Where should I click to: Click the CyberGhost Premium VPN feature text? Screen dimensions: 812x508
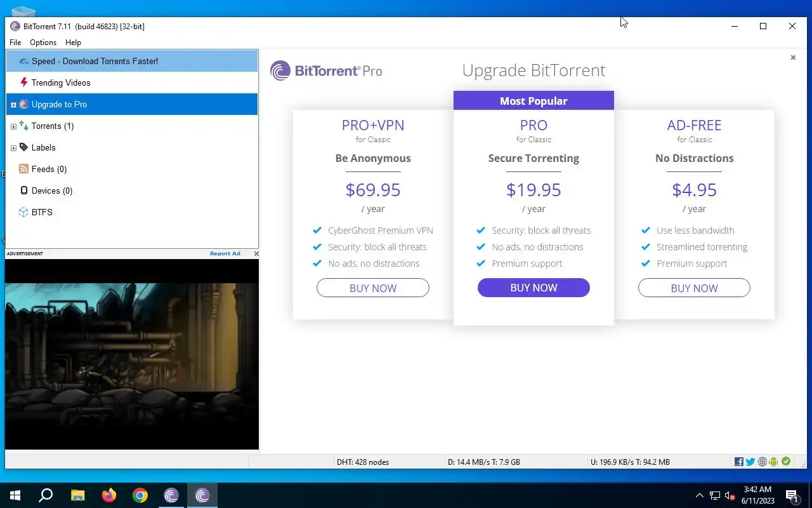click(381, 231)
